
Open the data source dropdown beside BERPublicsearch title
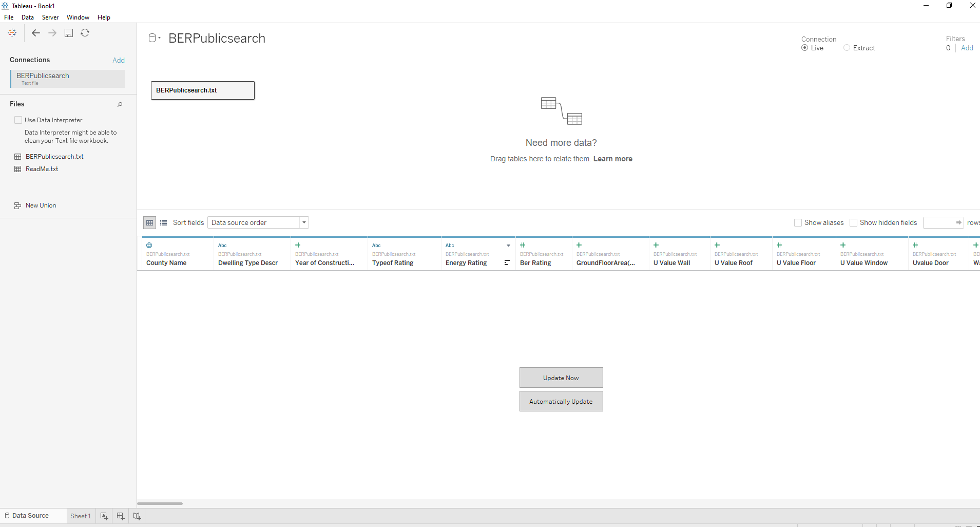155,38
